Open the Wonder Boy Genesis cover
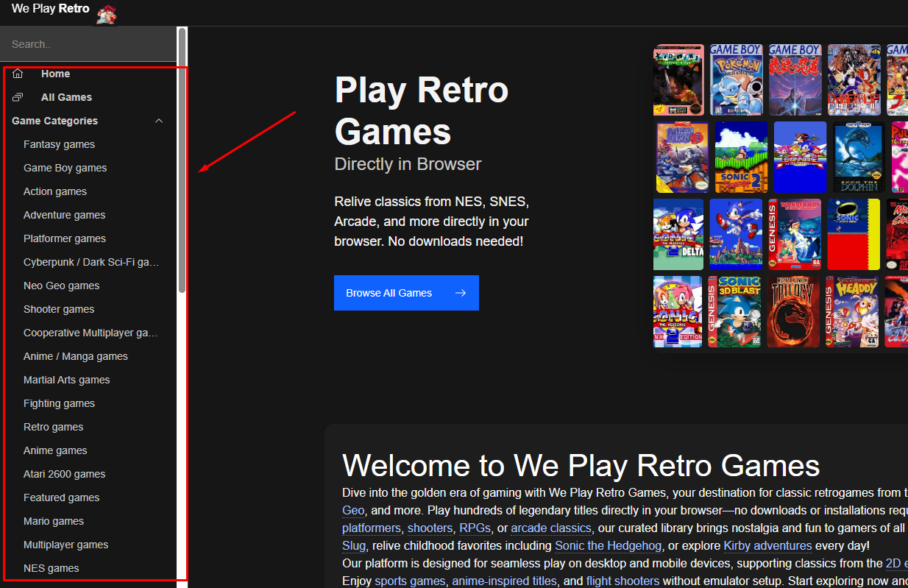Image resolution: width=908 pixels, height=588 pixels. pyautogui.click(x=795, y=235)
